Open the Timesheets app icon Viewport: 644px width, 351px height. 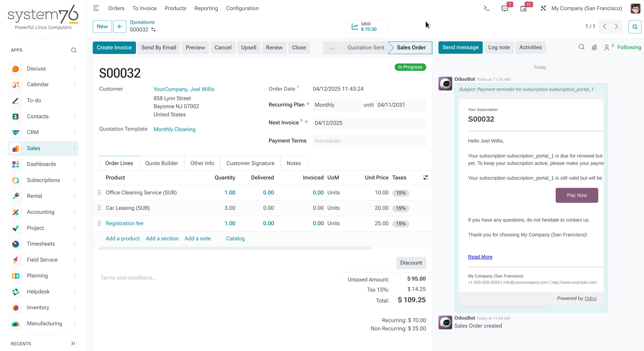[x=16, y=244]
